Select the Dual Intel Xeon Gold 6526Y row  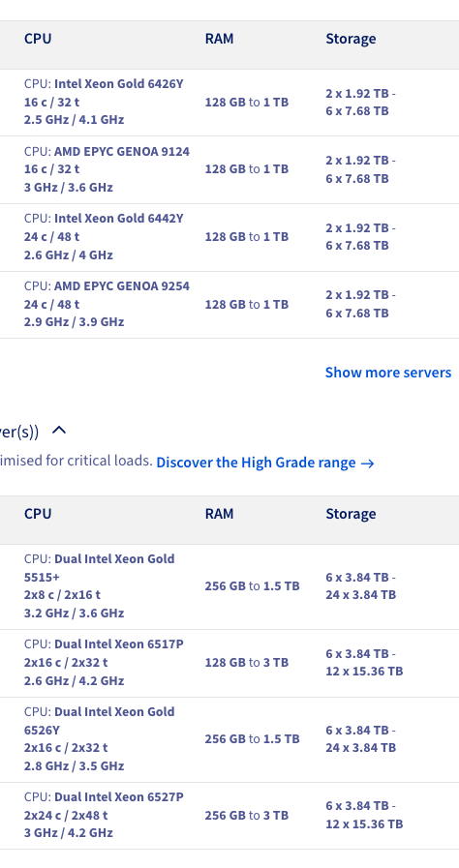229,740
